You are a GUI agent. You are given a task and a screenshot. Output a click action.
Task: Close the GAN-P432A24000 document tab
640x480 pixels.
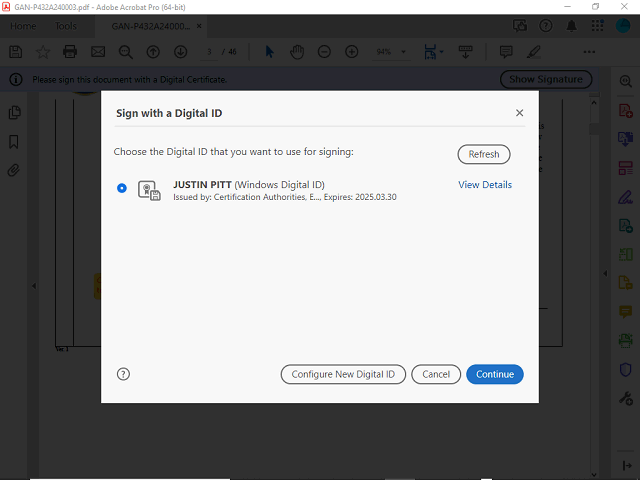[x=199, y=26]
